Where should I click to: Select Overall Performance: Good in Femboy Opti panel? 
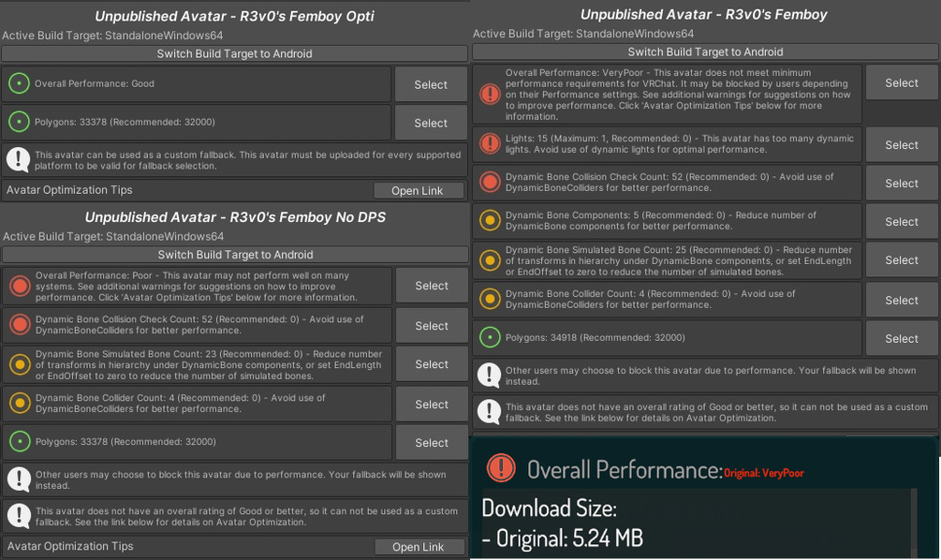pos(431,84)
